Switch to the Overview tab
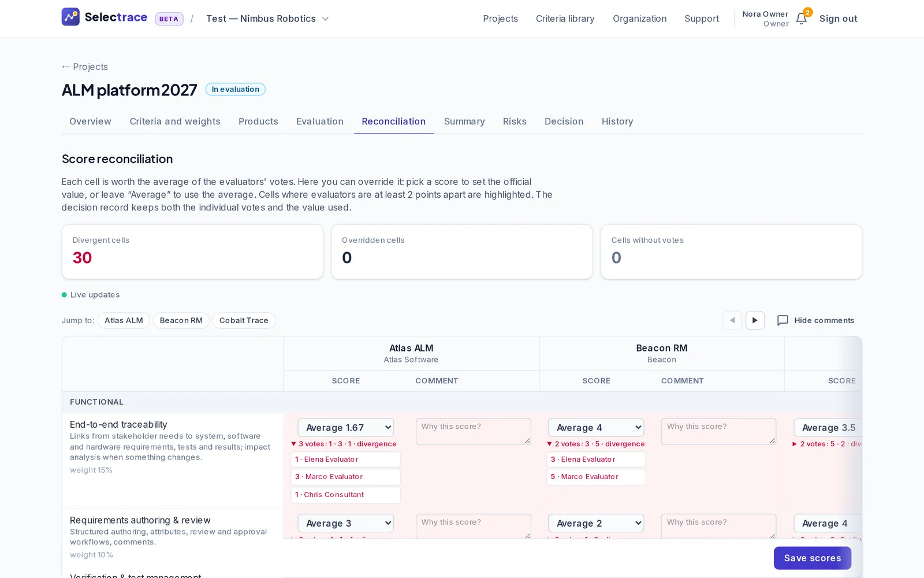The height and width of the screenshot is (578, 924). 90,121
